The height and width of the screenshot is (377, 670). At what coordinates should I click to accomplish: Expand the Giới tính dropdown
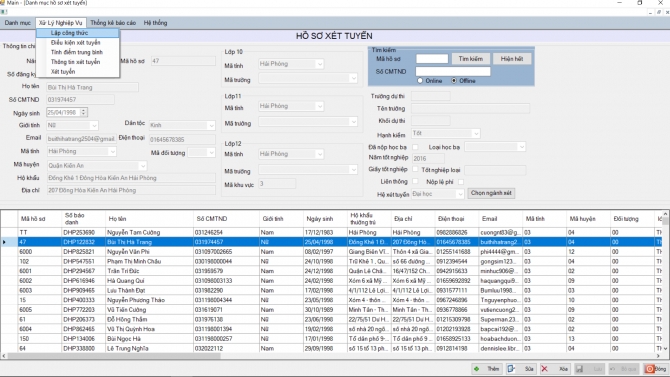[x=94, y=126]
